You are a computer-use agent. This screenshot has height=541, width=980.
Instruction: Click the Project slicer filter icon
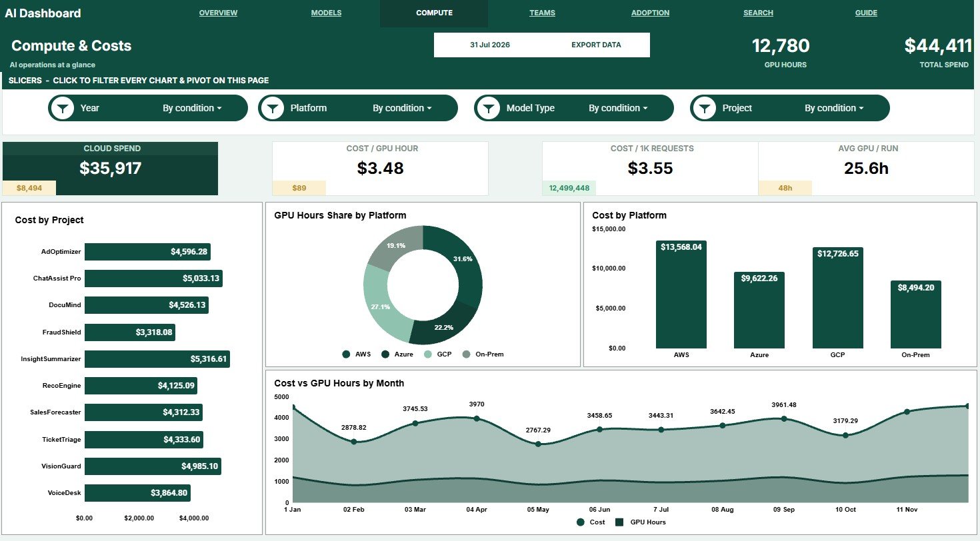pyautogui.click(x=704, y=108)
